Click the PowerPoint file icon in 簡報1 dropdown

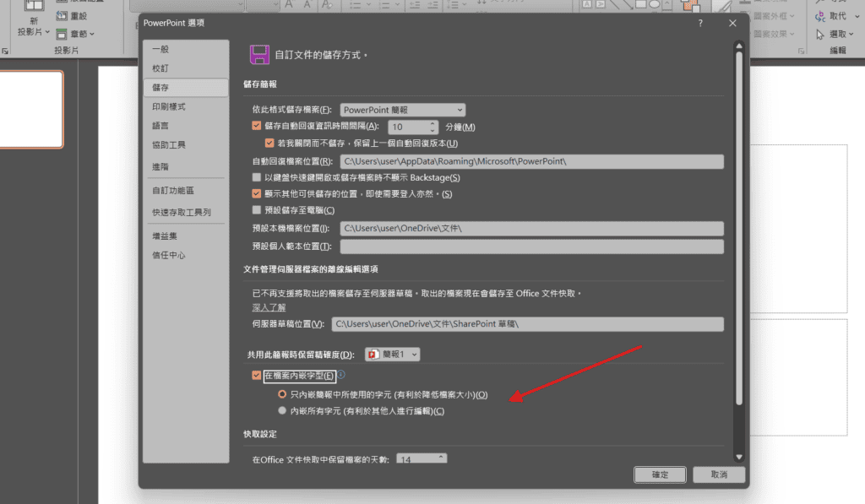(373, 355)
